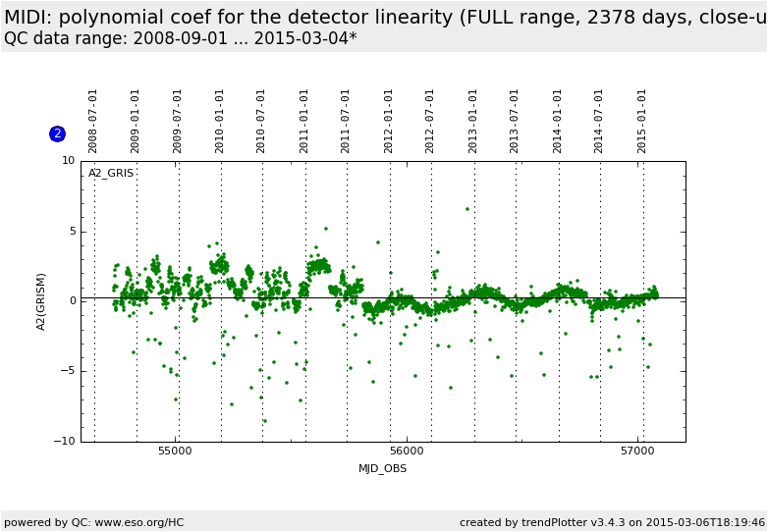Select the 56000 x-axis tick label
The image size is (768, 532).
[407, 451]
